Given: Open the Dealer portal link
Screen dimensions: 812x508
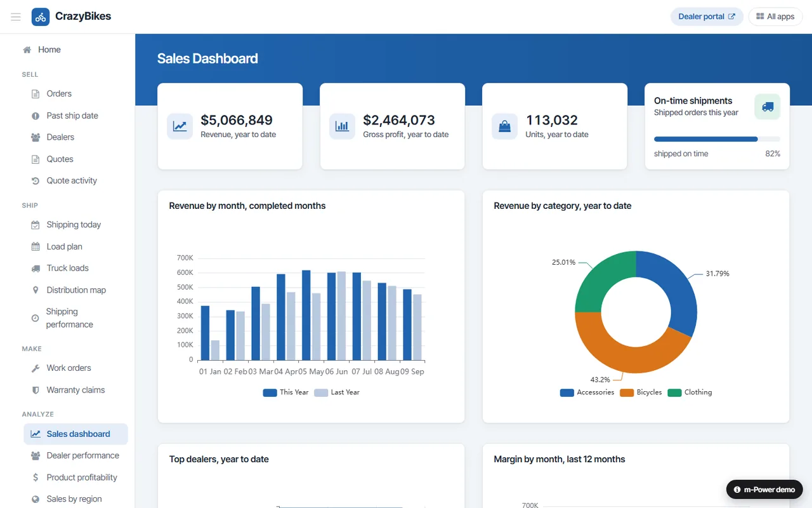Looking at the screenshot, I should 707,17.
